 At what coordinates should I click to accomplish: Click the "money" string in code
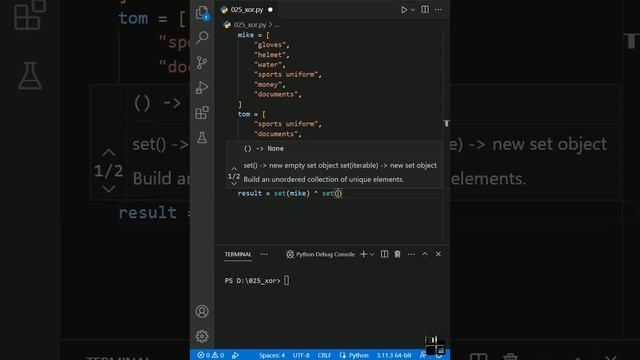tap(268, 84)
